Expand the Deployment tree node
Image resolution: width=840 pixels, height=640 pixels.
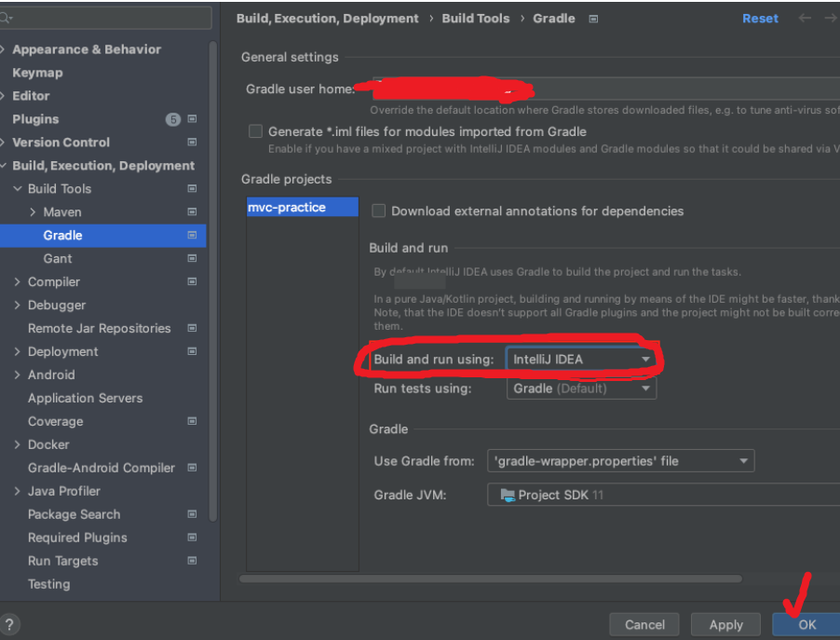coord(17,351)
